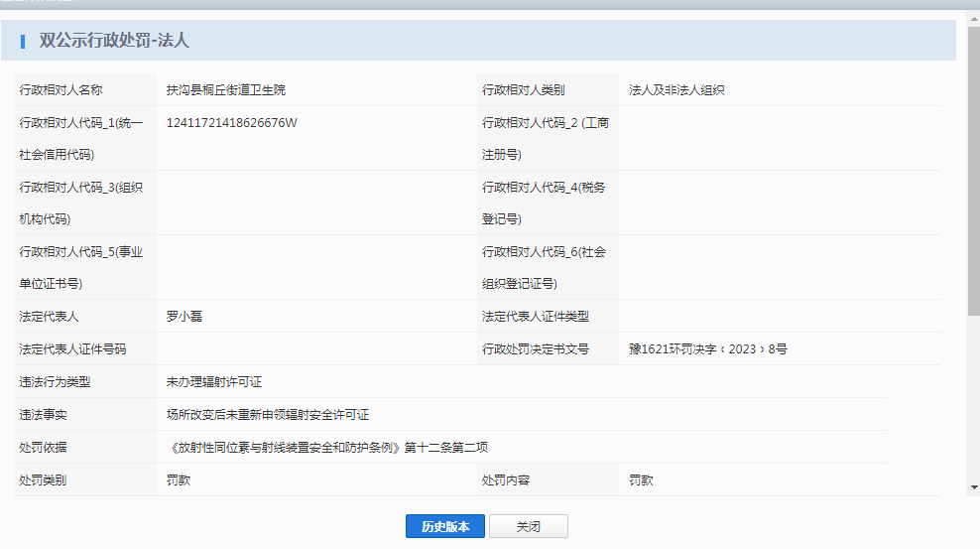Select the value 法人及非法人组织

point(676,90)
